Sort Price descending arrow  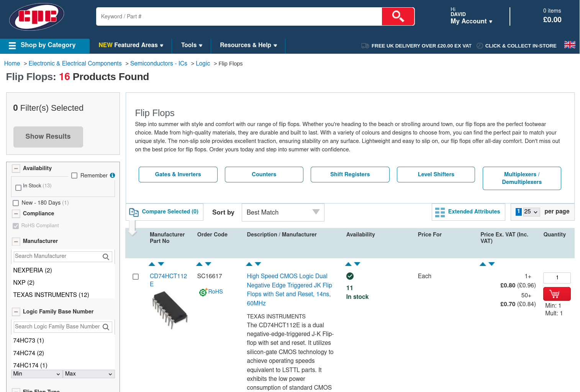(x=492, y=264)
